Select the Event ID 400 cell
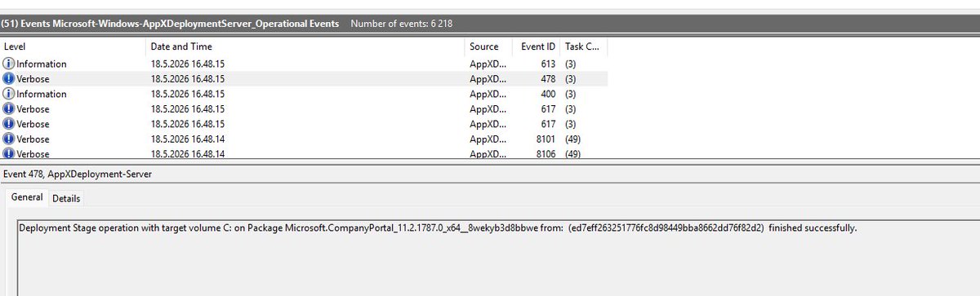 [x=548, y=94]
